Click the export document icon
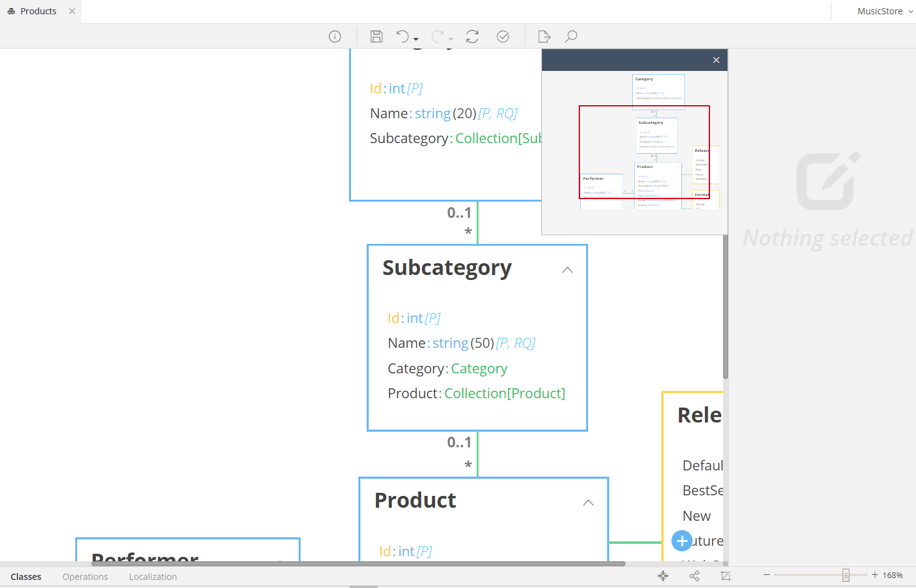This screenshot has width=916, height=588. click(544, 37)
